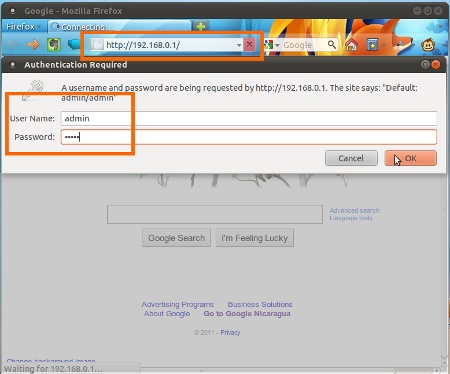Click the 'Authentication Required' dialog title
The height and width of the screenshot is (374, 450).
pyautogui.click(x=76, y=65)
